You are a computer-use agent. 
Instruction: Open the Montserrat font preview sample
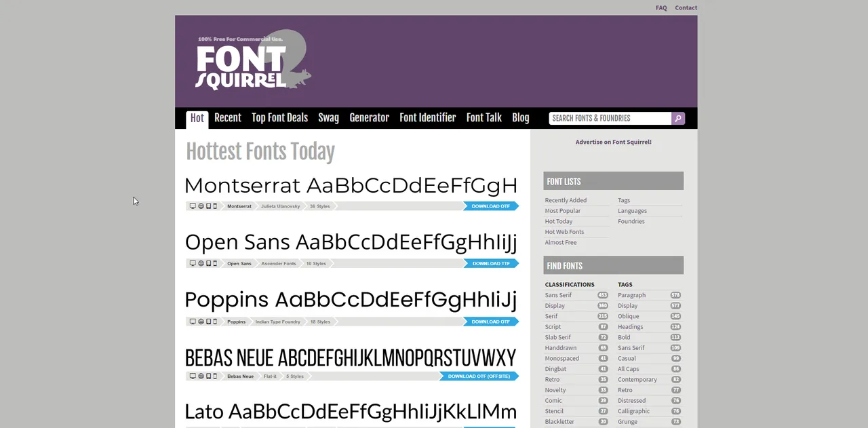[351, 185]
